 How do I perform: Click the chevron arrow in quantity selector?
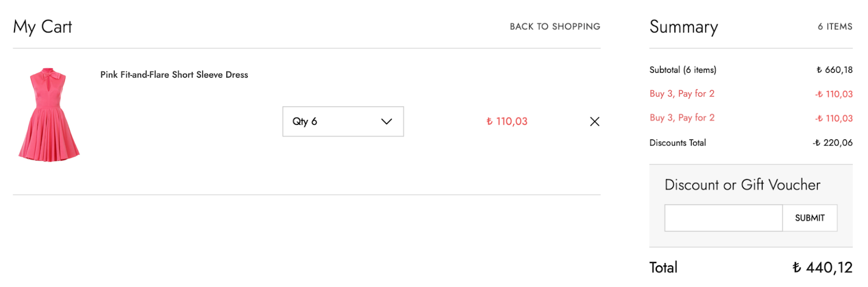[x=386, y=122]
